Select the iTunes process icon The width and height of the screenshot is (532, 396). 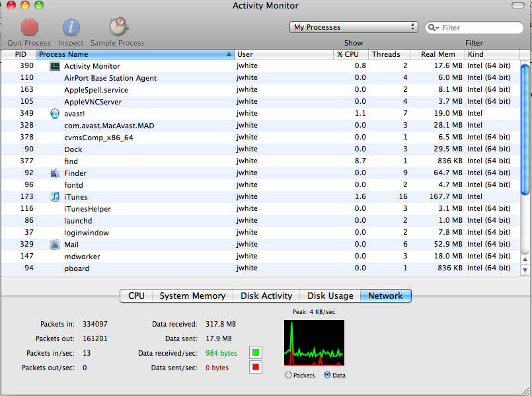(x=55, y=197)
